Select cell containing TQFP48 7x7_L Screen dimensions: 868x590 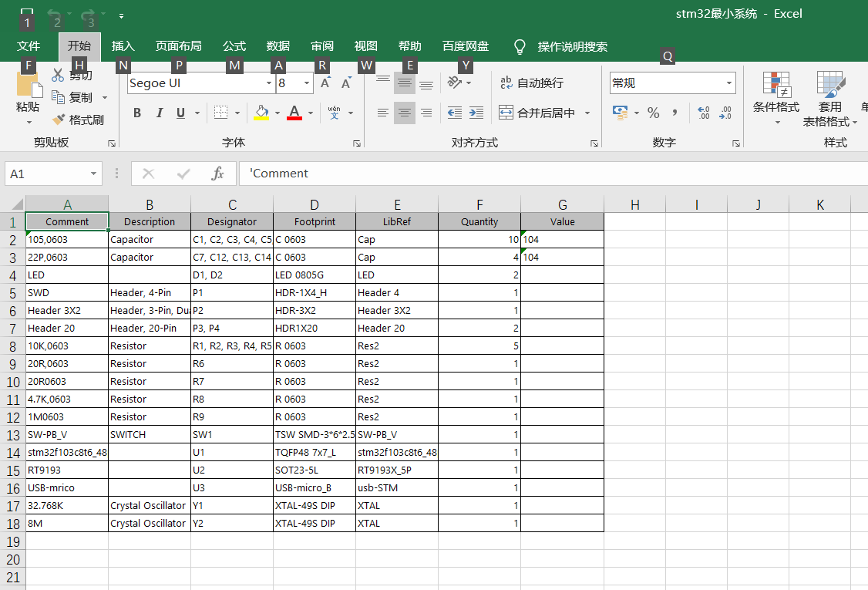(x=315, y=452)
